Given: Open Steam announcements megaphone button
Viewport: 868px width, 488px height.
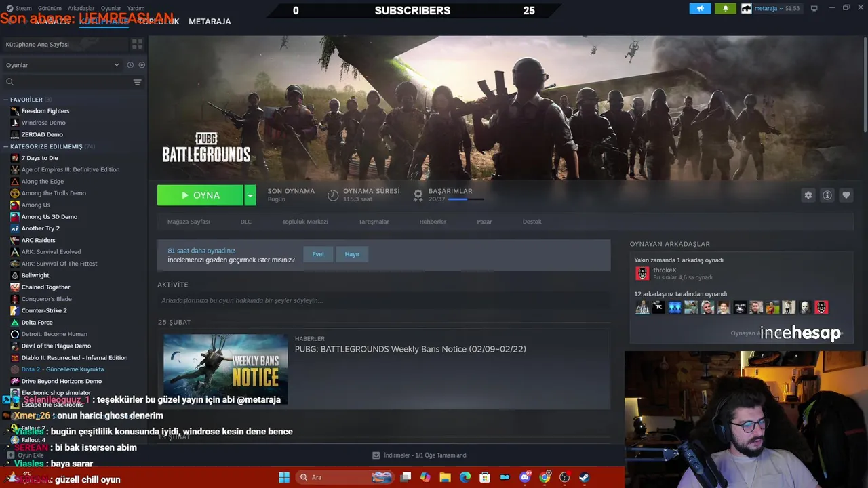Looking at the screenshot, I should point(700,8).
